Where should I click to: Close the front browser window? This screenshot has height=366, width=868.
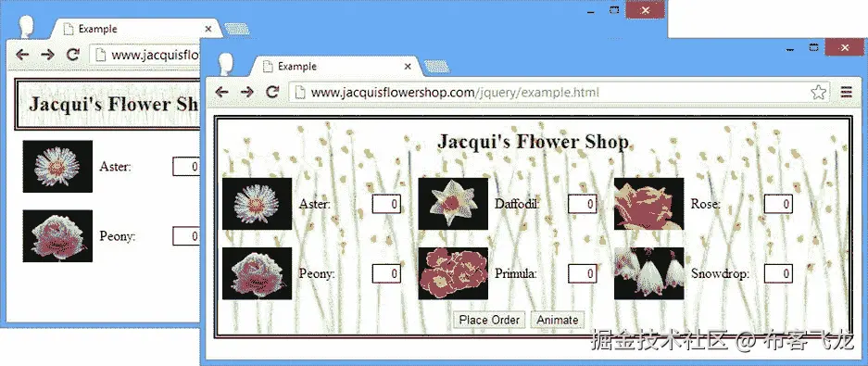coord(845,47)
